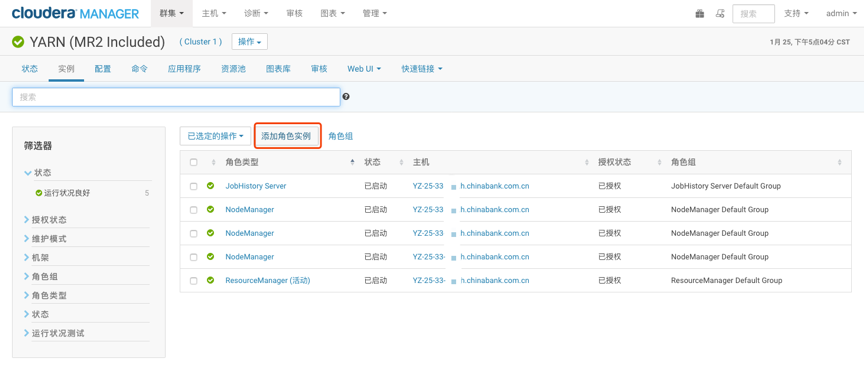Open the ResourceManager (活动) role link
Screen dimensions: 864x368
click(x=268, y=280)
